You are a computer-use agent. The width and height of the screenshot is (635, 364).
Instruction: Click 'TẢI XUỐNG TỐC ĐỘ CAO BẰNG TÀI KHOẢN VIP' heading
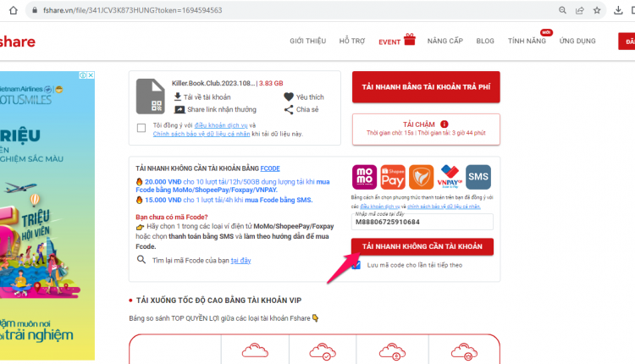tap(218, 301)
